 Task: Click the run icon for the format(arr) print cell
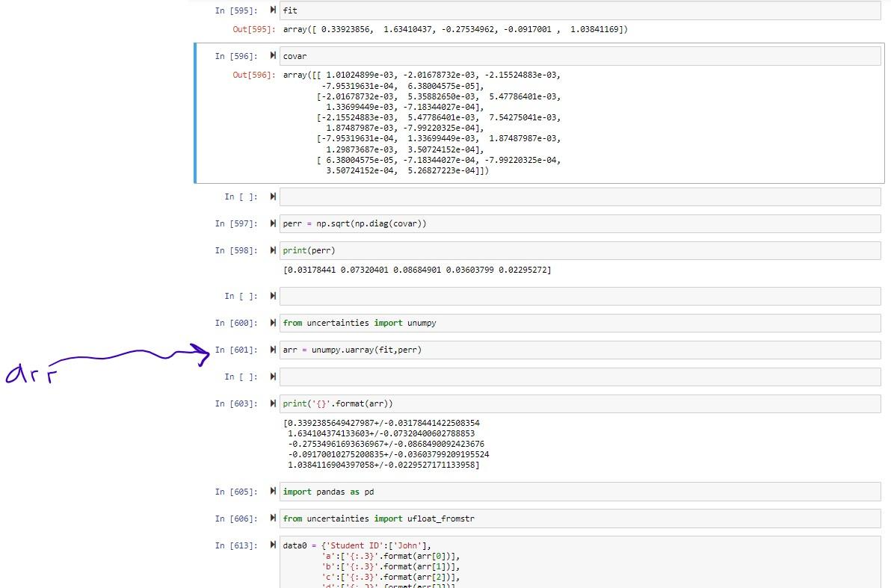tap(273, 403)
